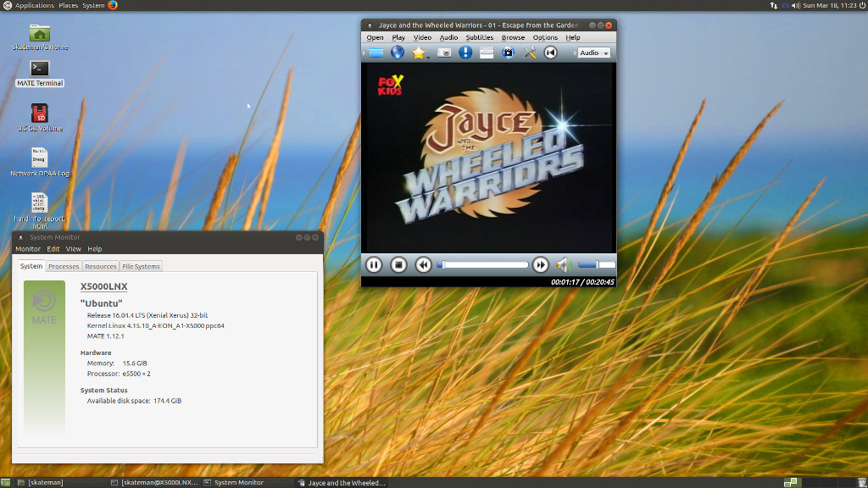Open the Edit menu in System Monitor
Screen dimensions: 868x488
(53, 249)
